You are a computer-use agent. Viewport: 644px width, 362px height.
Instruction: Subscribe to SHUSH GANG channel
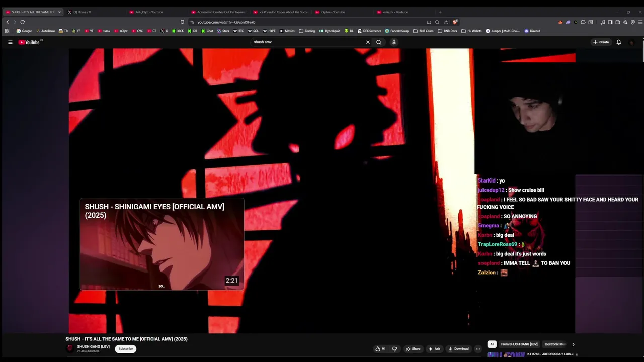pyautogui.click(x=126, y=349)
